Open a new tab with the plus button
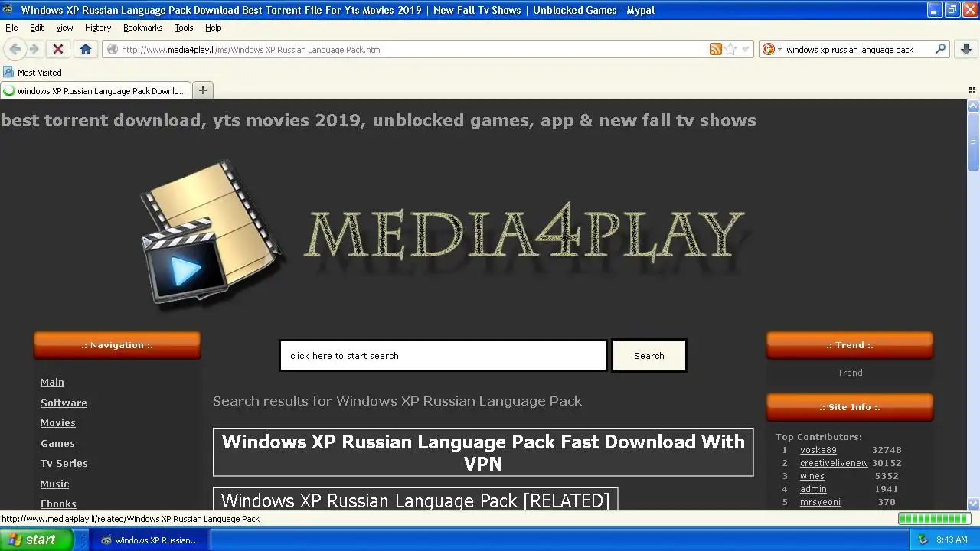 [x=203, y=90]
